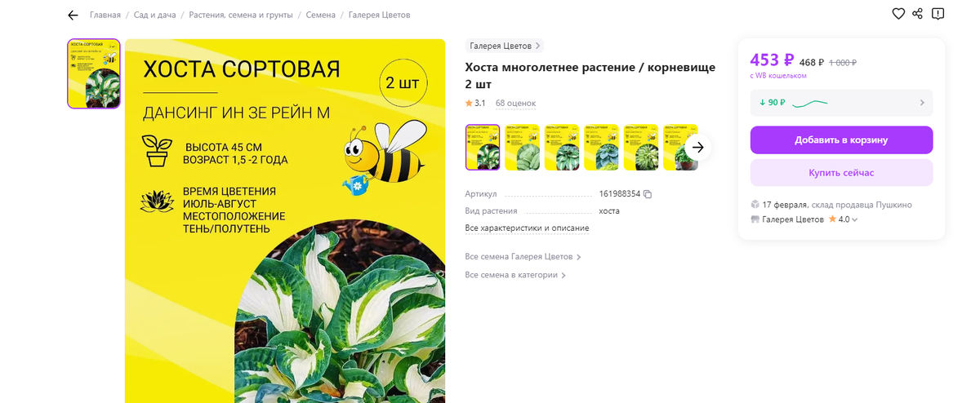The height and width of the screenshot is (403, 980).
Task: Select the left sidebar product thumbnail
Action: click(x=94, y=73)
